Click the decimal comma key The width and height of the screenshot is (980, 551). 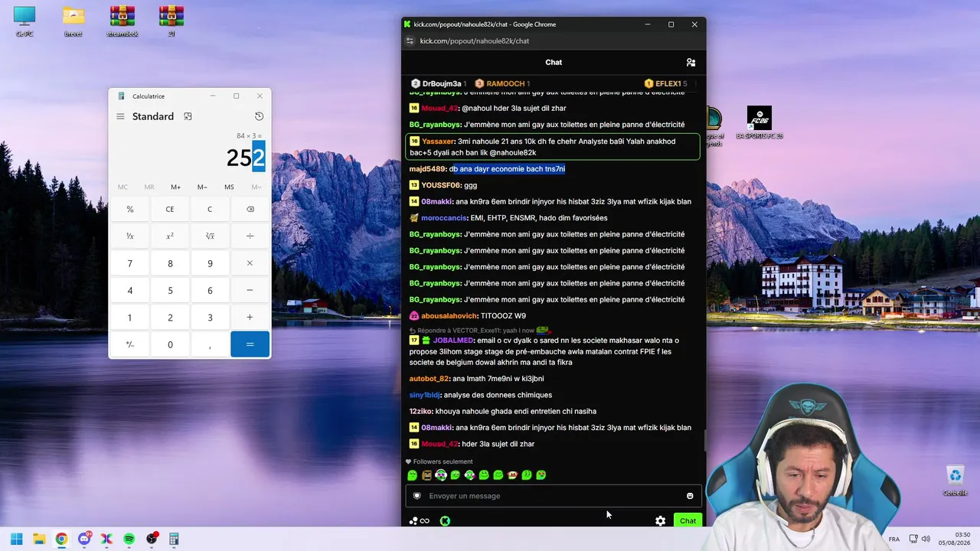[210, 344]
